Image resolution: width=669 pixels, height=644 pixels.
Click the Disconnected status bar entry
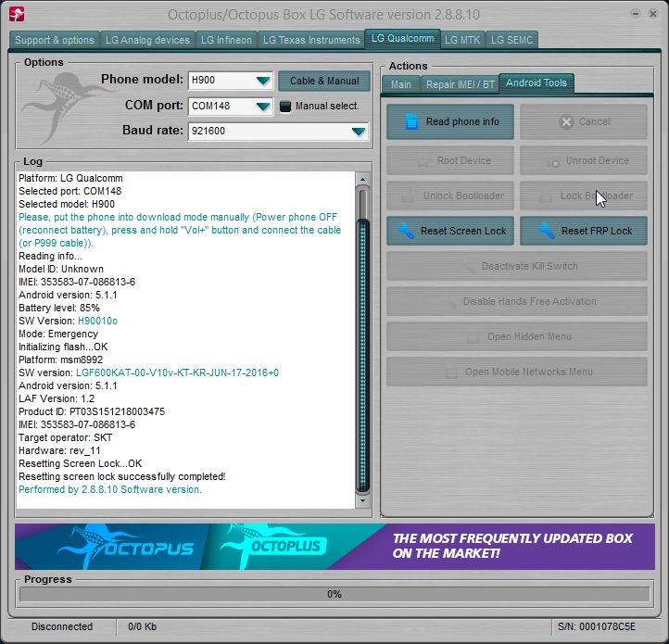(x=62, y=626)
